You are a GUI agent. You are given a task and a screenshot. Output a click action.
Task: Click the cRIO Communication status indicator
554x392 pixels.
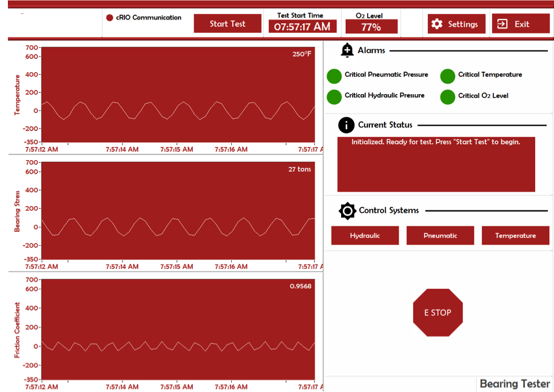(110, 18)
